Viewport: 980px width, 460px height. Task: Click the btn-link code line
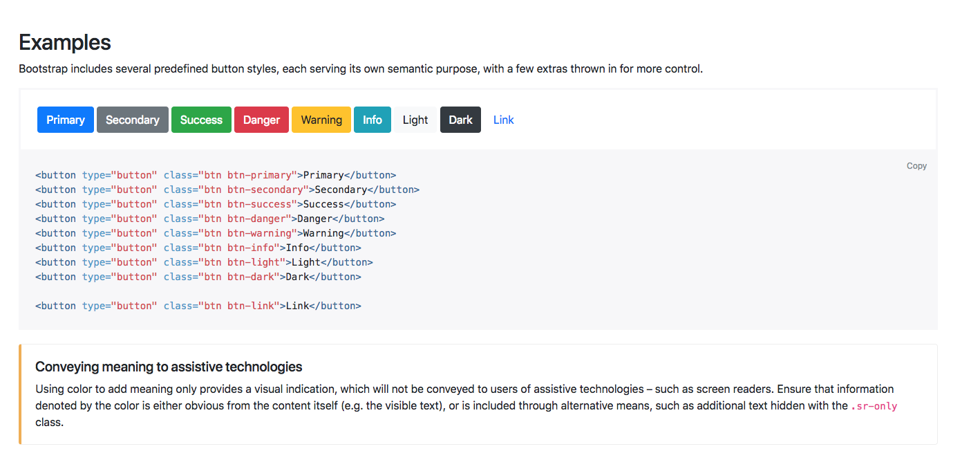point(198,306)
